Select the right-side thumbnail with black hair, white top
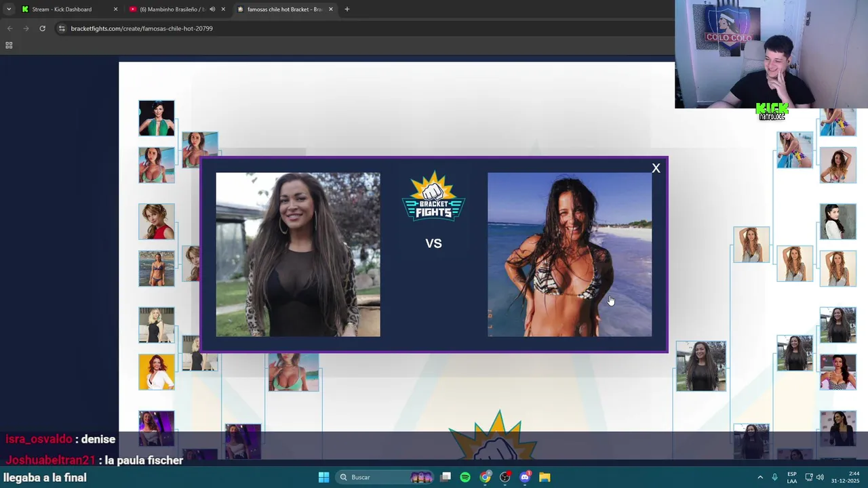Screen dimensions: 868x488 pyautogui.click(x=837, y=222)
